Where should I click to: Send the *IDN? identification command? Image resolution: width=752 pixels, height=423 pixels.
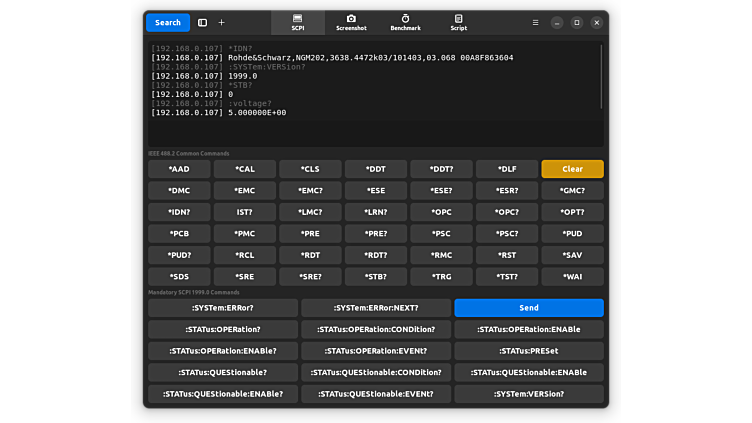pos(179,212)
